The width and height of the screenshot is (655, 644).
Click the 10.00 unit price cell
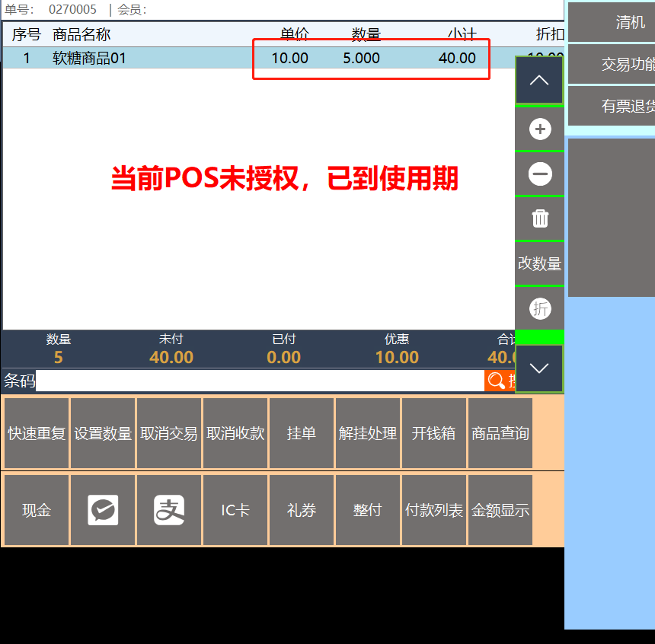(290, 58)
